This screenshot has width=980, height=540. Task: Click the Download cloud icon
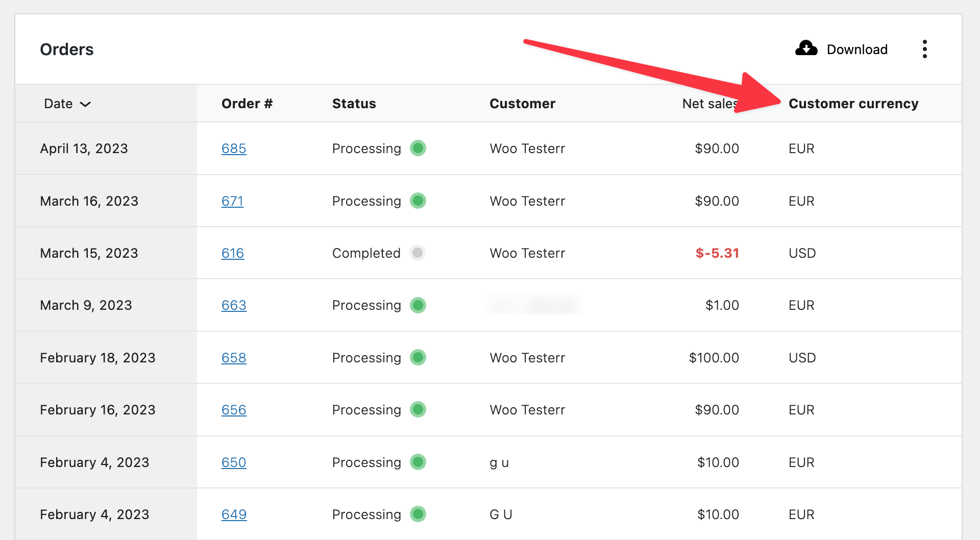coord(805,48)
